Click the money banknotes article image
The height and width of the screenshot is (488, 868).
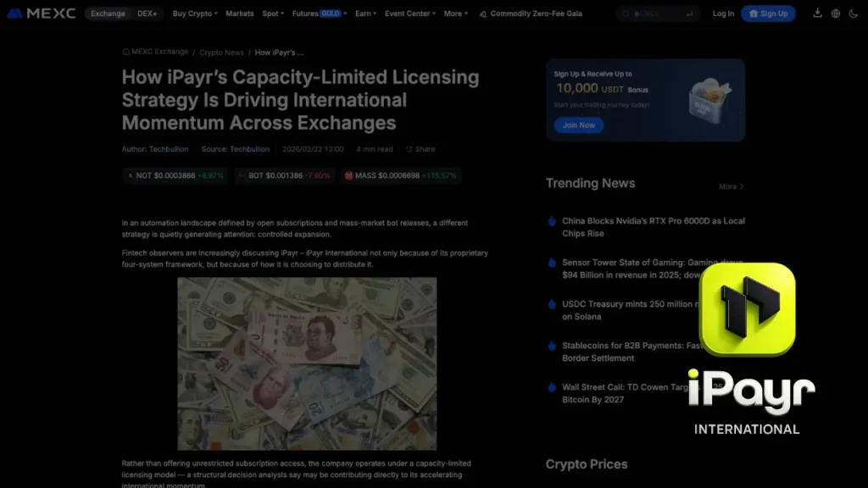[306, 364]
